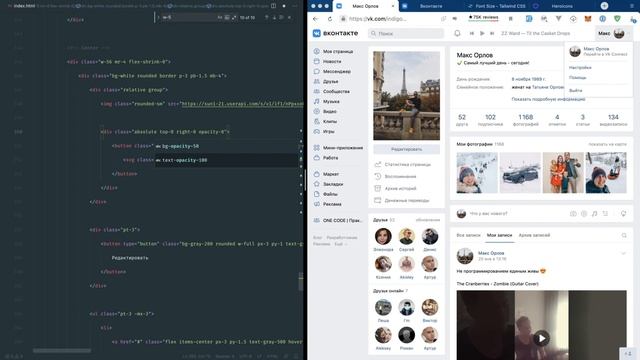The image size is (640, 360).
Task: Go to next match arrow in find widget
Action: coord(274,18)
